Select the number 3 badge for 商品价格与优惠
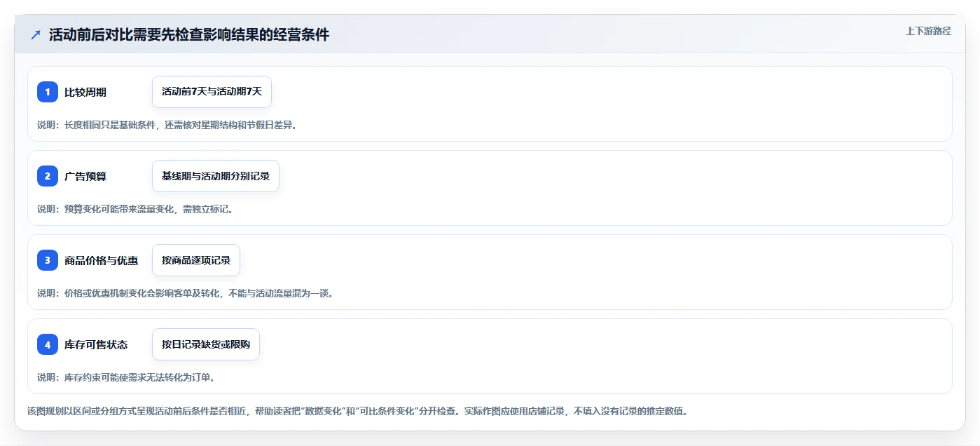Viewport: 980px width, 446px height. 48,260
